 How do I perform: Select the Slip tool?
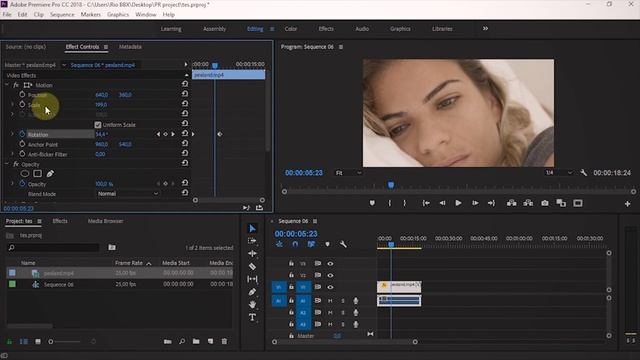coord(252,279)
